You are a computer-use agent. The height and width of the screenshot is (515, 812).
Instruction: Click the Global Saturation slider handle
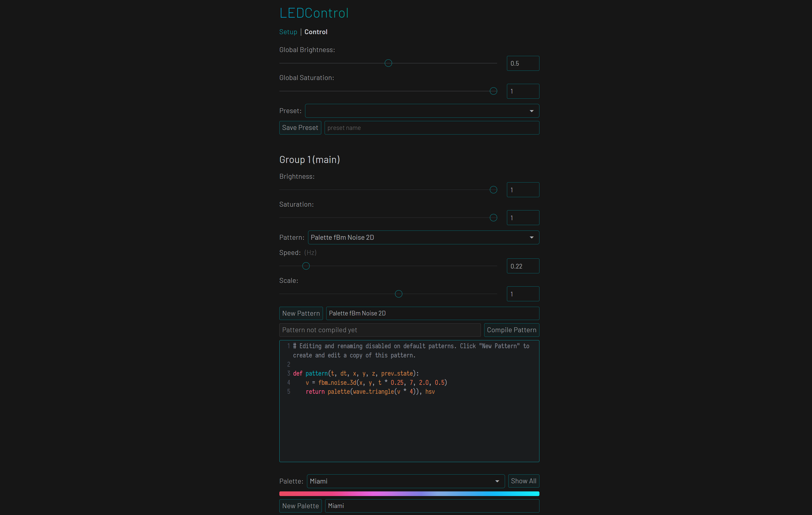tap(493, 91)
